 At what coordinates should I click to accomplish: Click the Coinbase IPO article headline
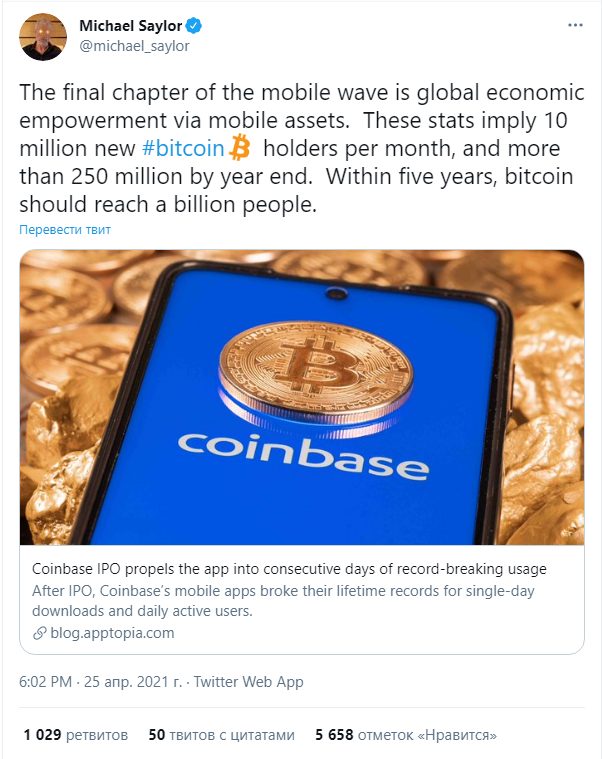(289, 569)
